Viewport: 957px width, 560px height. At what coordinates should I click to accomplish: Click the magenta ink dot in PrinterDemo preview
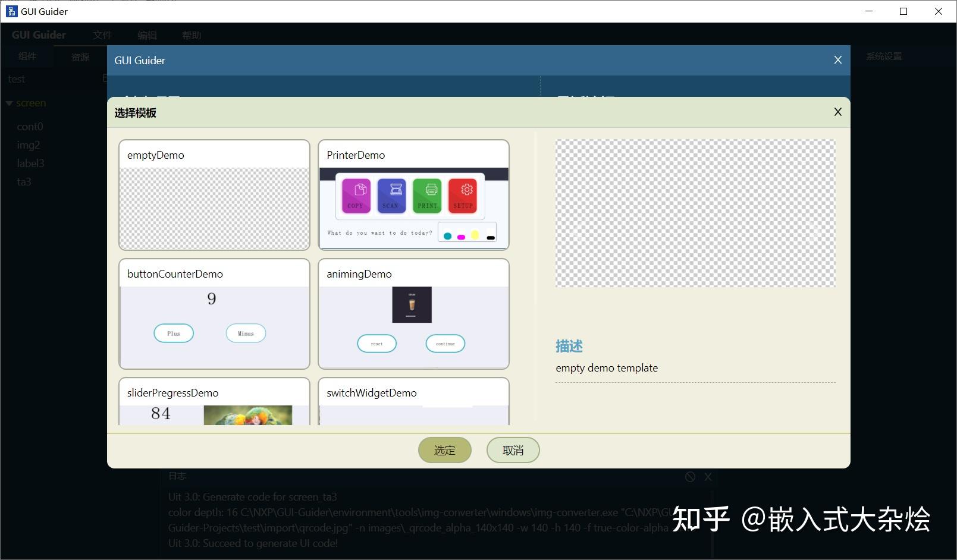pos(460,236)
